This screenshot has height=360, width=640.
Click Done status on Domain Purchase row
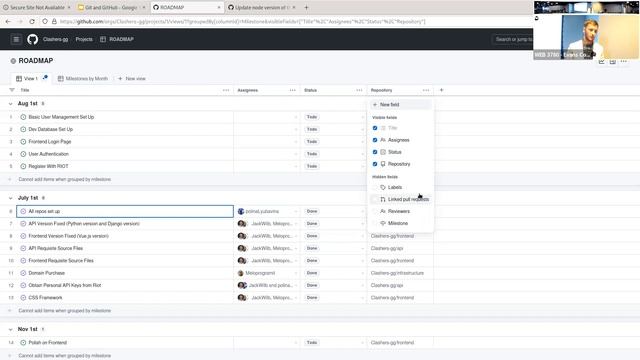312,273
